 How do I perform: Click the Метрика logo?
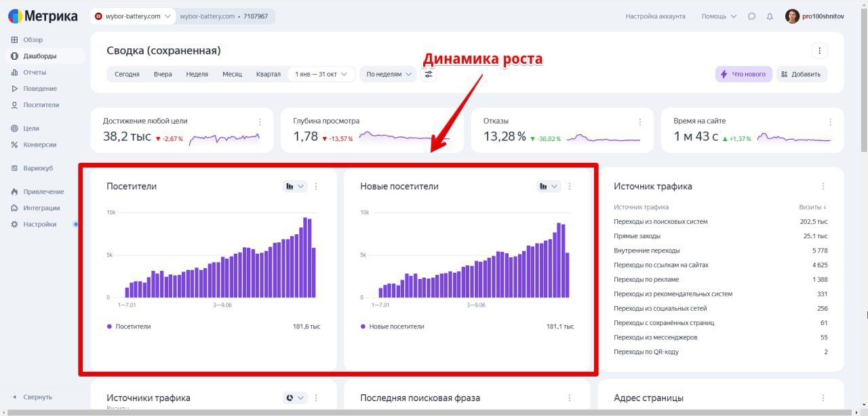[43, 16]
